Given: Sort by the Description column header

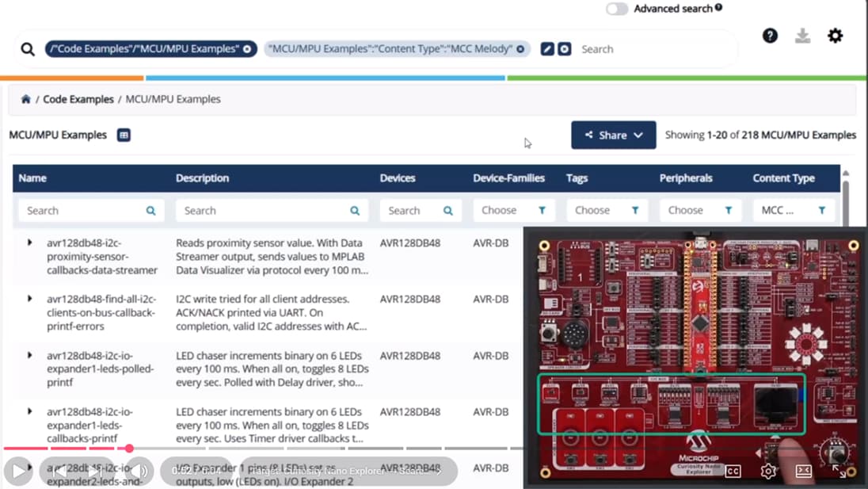Looking at the screenshot, I should pos(203,178).
